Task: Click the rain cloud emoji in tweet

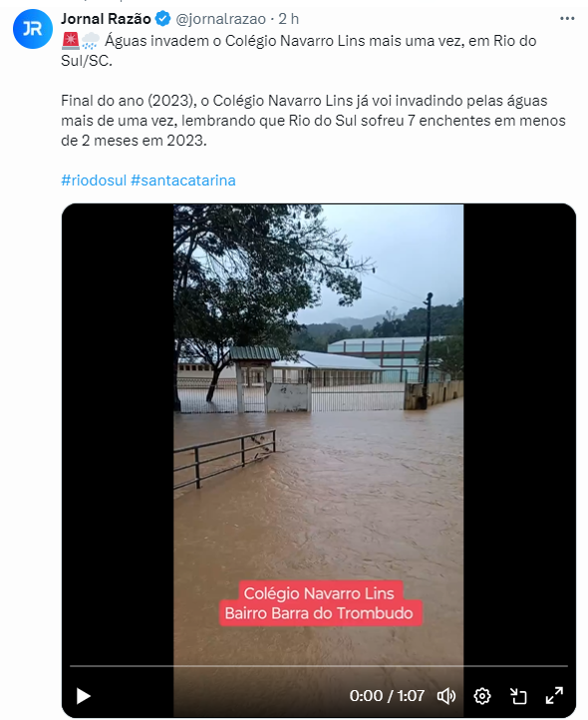Action: (91, 41)
